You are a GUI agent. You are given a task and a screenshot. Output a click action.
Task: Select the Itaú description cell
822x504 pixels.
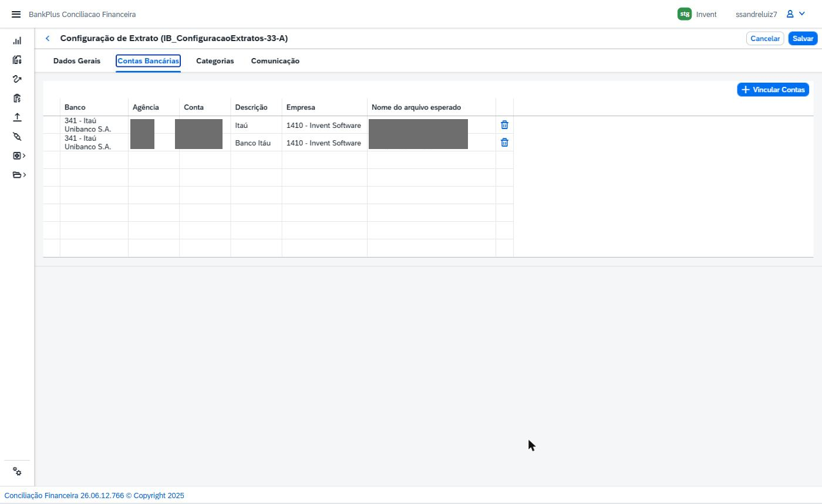256,125
